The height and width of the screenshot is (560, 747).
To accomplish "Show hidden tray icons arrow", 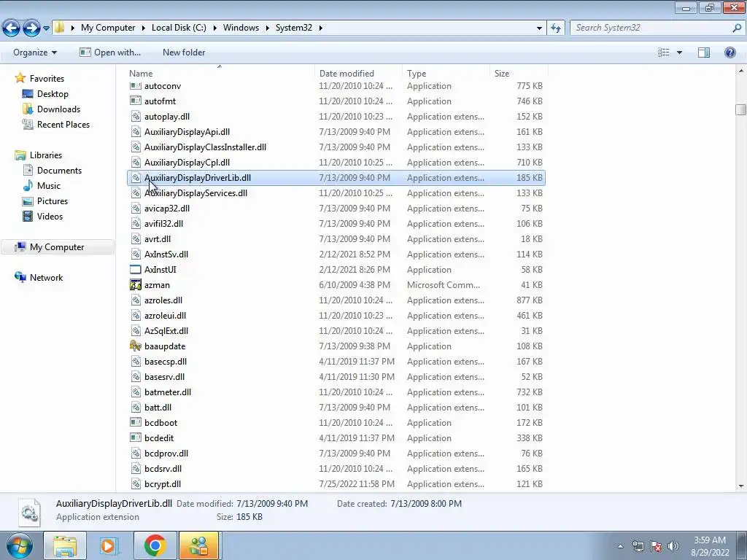I will coord(620,546).
